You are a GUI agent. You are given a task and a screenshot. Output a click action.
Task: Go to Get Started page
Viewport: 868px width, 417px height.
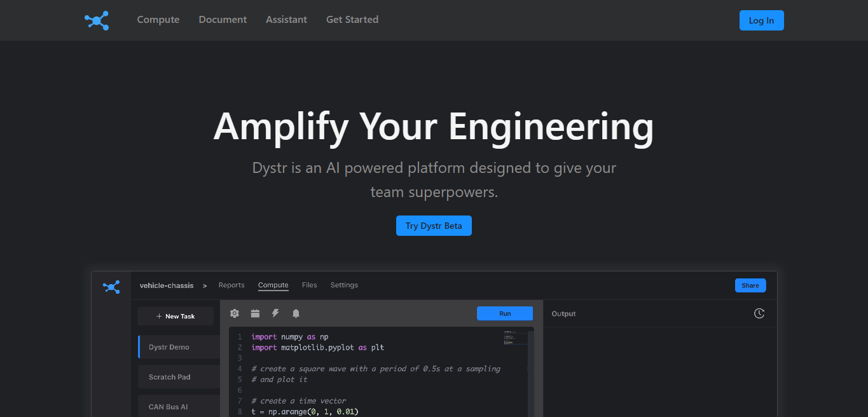pos(352,20)
